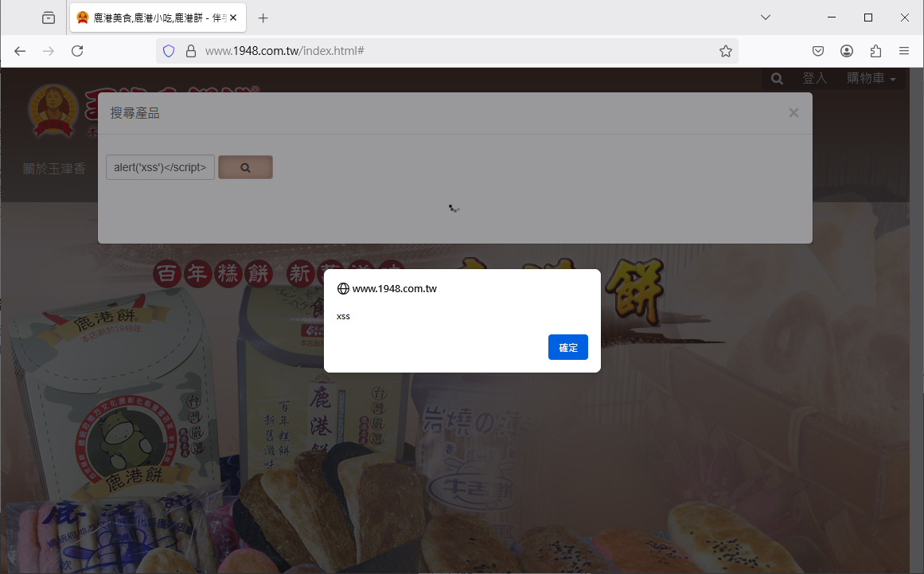Open the 登入 login link
Screen dimensions: 924x574
(815, 78)
